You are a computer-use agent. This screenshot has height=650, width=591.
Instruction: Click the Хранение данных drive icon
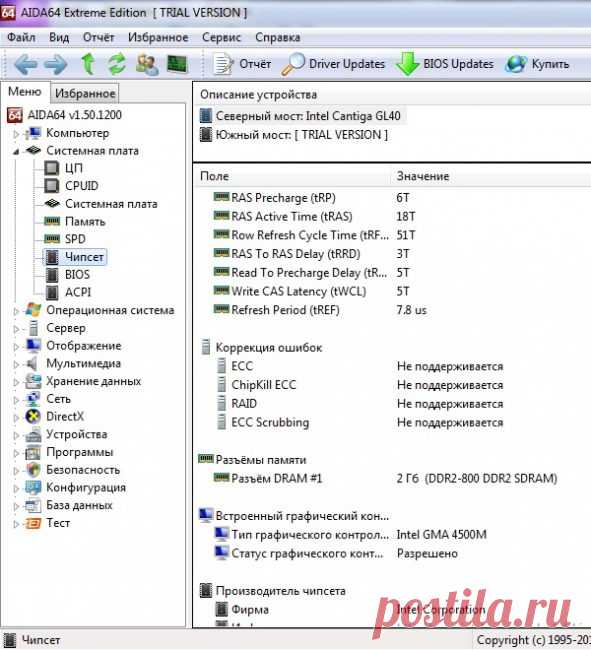33,381
